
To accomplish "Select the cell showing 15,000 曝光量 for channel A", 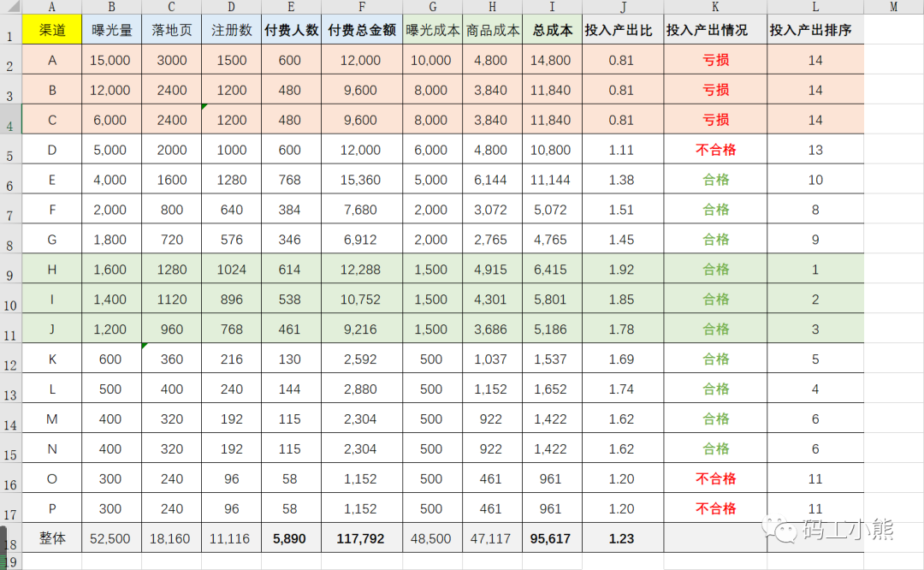I will click(110, 60).
